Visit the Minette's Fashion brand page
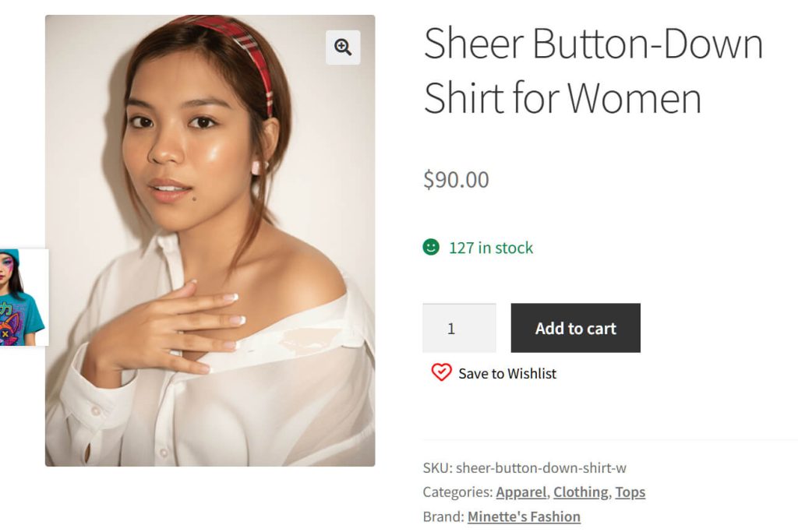The width and height of the screenshot is (798, 532). coord(524,516)
